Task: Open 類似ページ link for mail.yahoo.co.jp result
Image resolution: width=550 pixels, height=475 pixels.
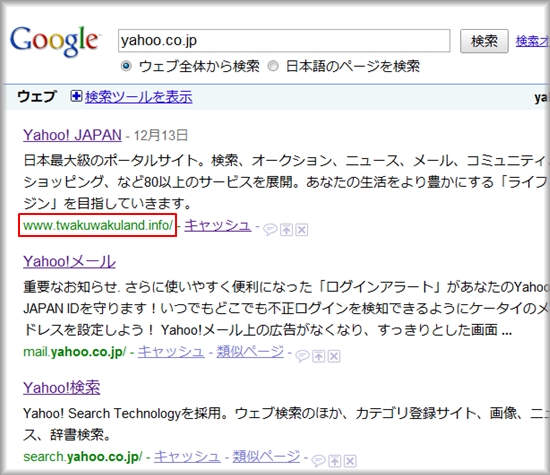Action: 250,352
